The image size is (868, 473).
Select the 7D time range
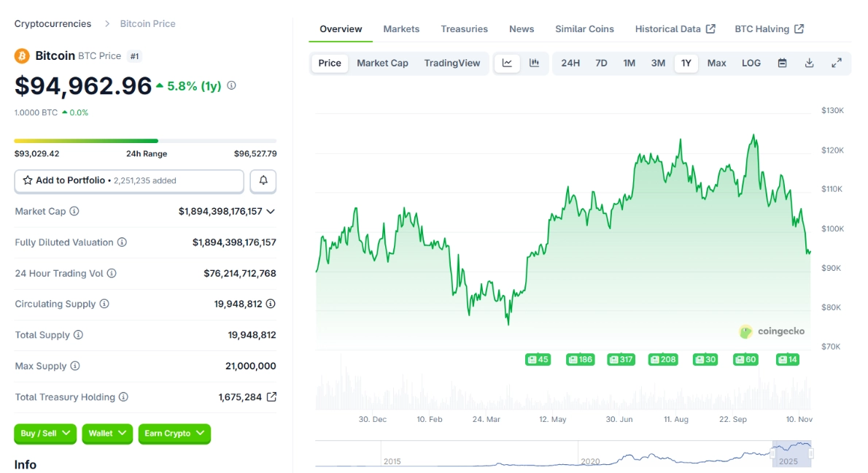601,63
